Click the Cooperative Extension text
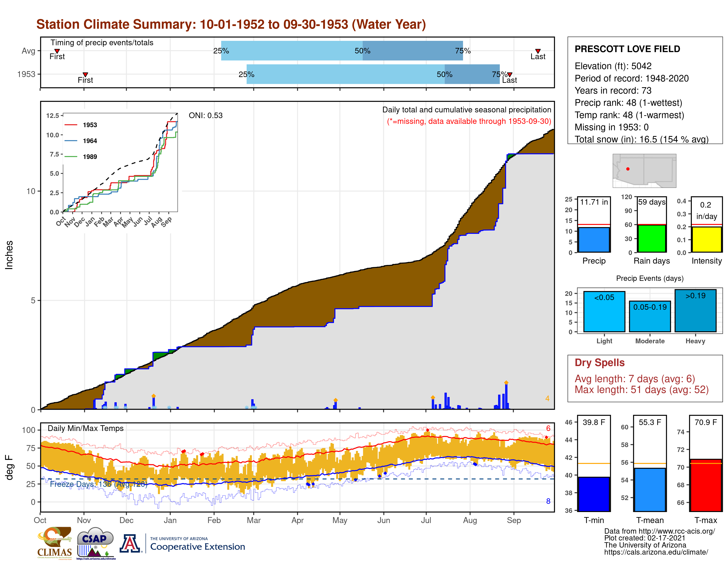 [x=197, y=547]
